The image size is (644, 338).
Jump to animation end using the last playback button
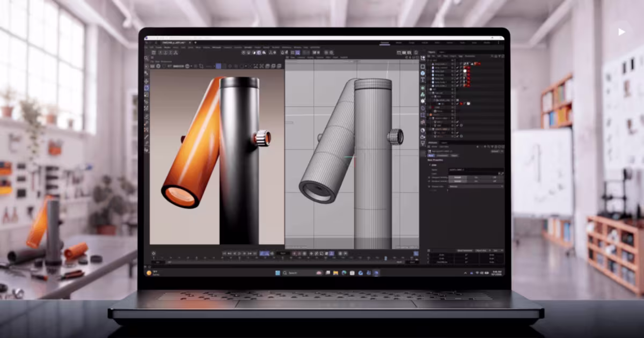tap(254, 253)
